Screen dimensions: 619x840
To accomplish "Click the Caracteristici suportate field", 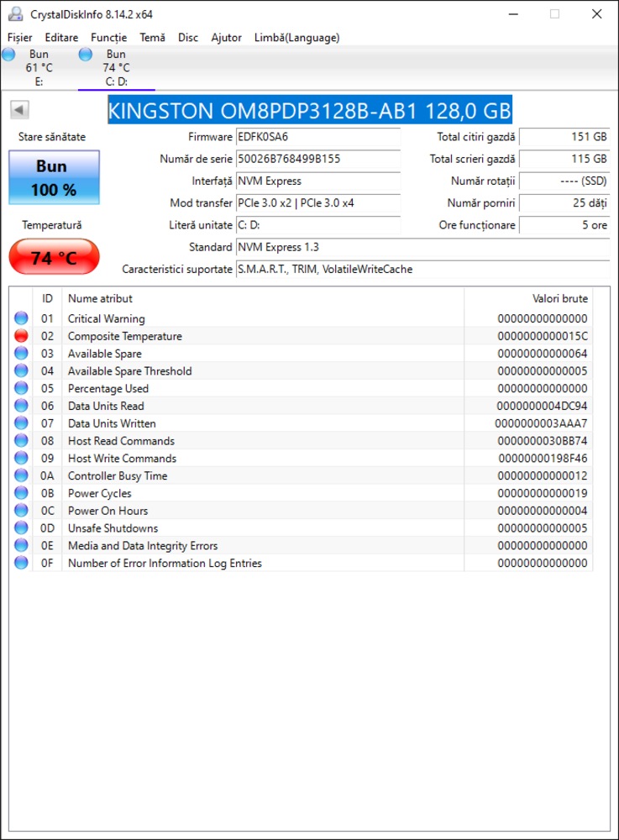I will point(423,269).
